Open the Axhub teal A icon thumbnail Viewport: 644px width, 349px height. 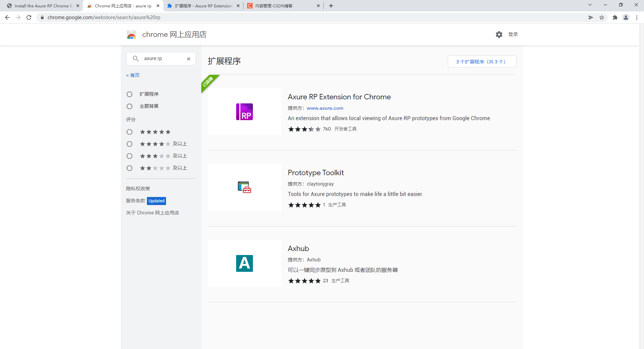[x=245, y=263]
